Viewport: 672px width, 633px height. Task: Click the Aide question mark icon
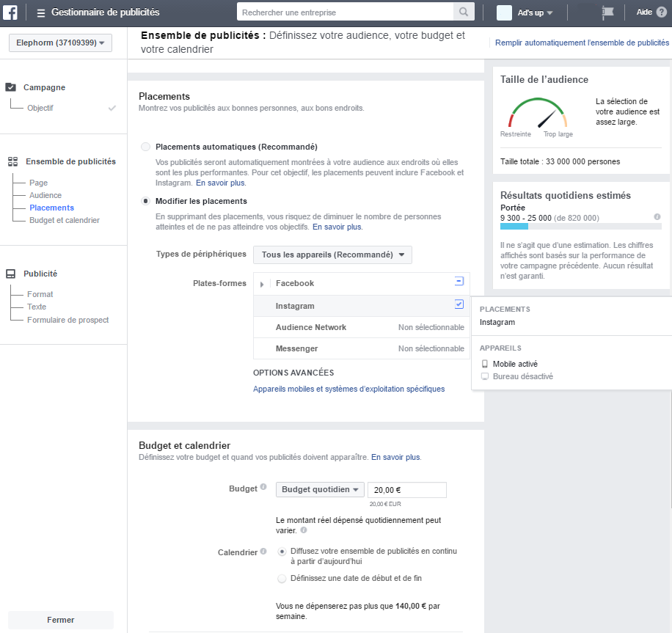click(662, 12)
